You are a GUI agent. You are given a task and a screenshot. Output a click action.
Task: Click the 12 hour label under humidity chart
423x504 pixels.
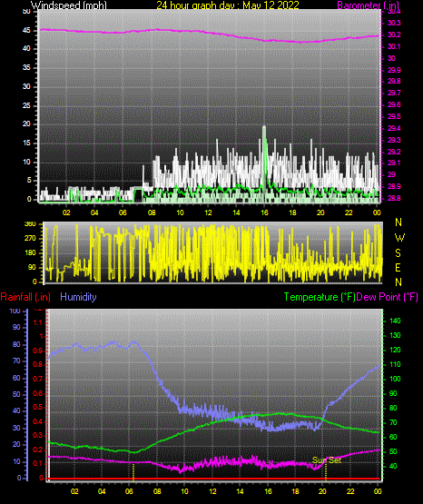(x=213, y=491)
